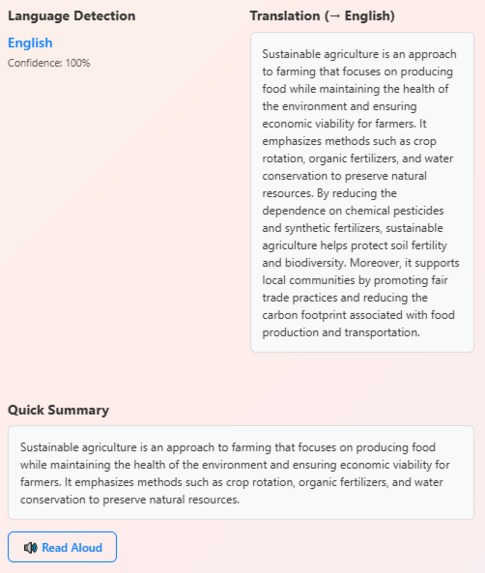Click 'conservation to preserve natural resources.' in summary

pyautogui.click(x=130, y=500)
